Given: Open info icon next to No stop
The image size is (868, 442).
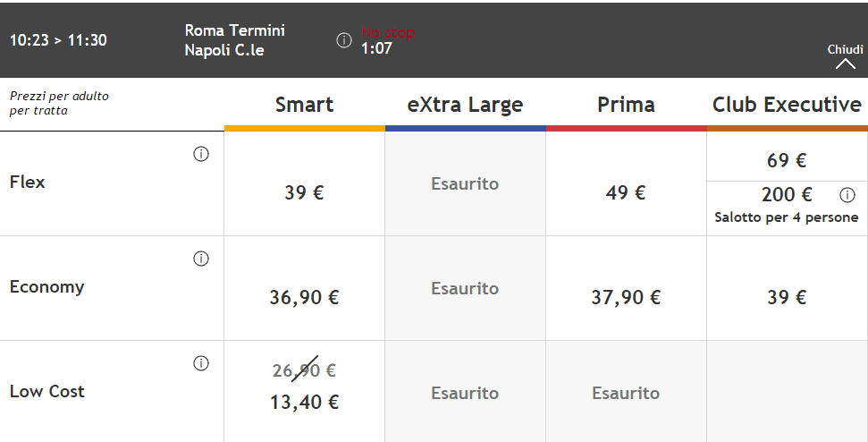Looking at the screenshot, I should pos(344,40).
